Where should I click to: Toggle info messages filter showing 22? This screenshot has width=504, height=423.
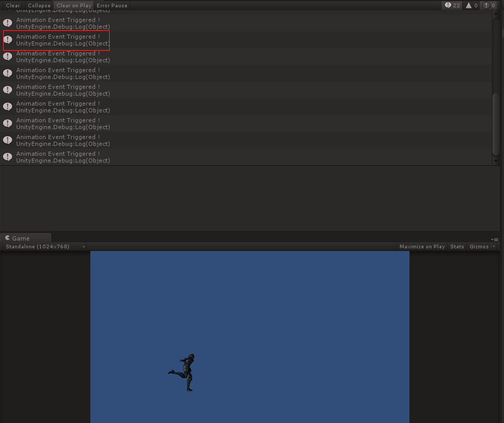click(x=452, y=5)
